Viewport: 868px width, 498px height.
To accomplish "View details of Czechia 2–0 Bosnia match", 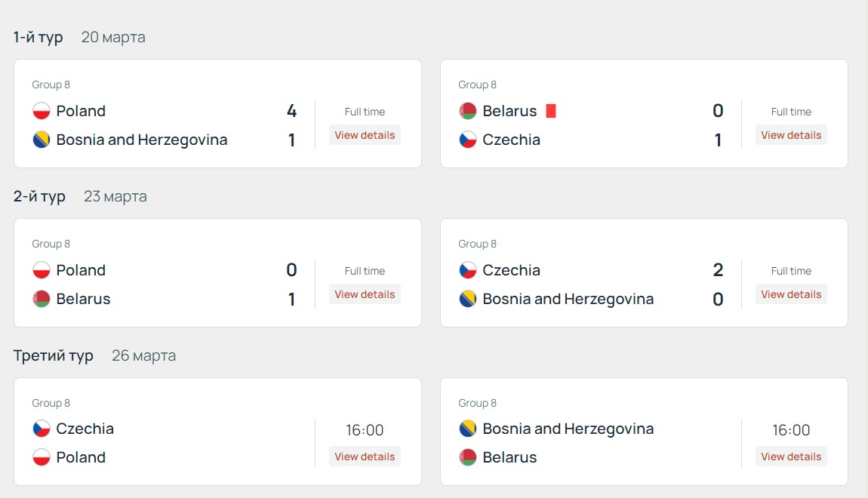I will (x=791, y=294).
